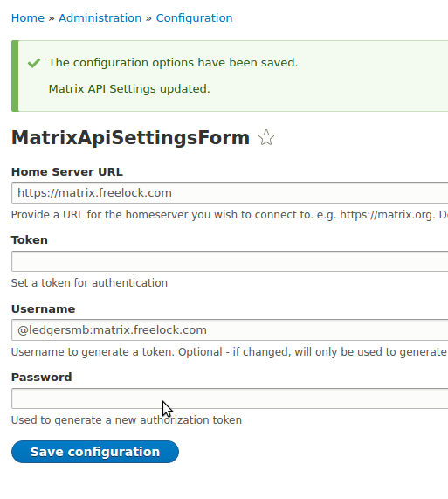Click the green checkmark status icon
Image resolution: width=448 pixels, height=499 pixels.
(x=34, y=63)
